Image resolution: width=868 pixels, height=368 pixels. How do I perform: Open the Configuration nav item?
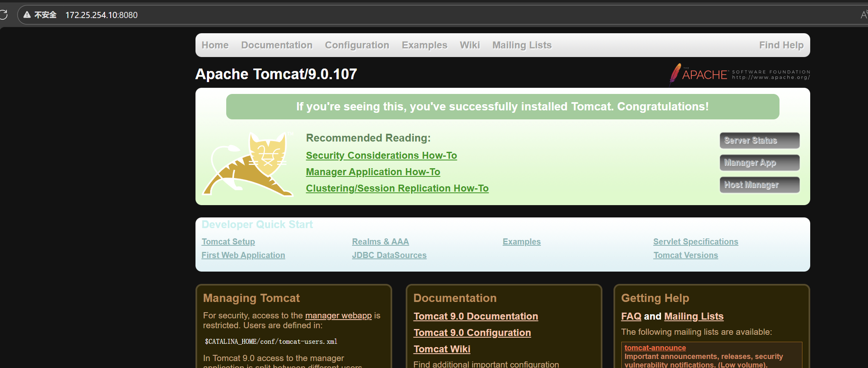point(357,45)
